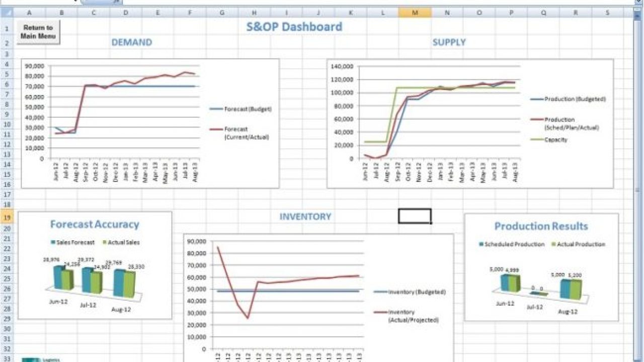
Task: Select the highlighted row 19 header
Action: click(x=7, y=218)
